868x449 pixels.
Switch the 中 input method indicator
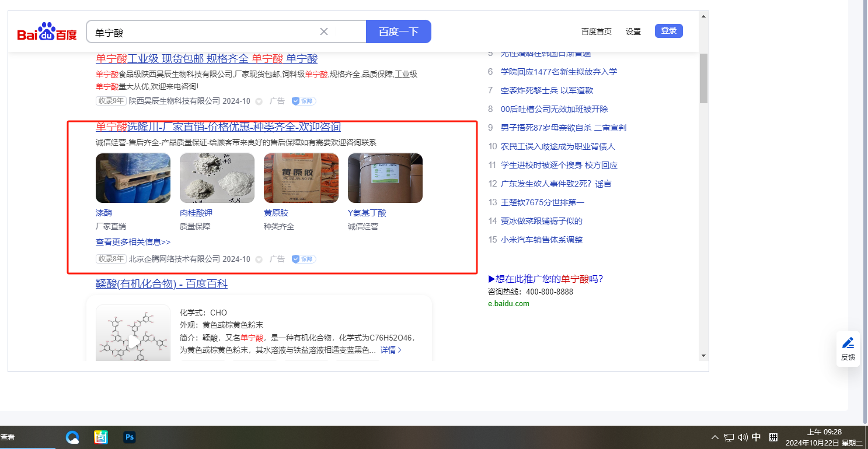point(757,437)
